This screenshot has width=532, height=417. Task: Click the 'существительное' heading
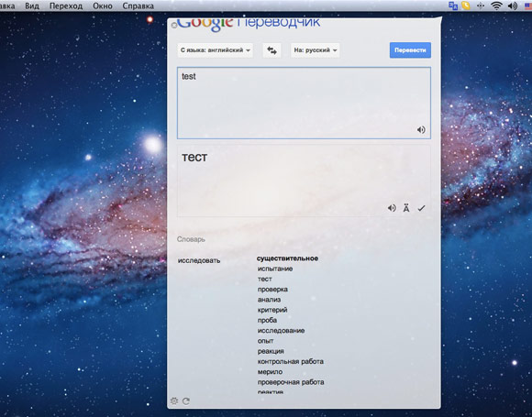pos(287,258)
